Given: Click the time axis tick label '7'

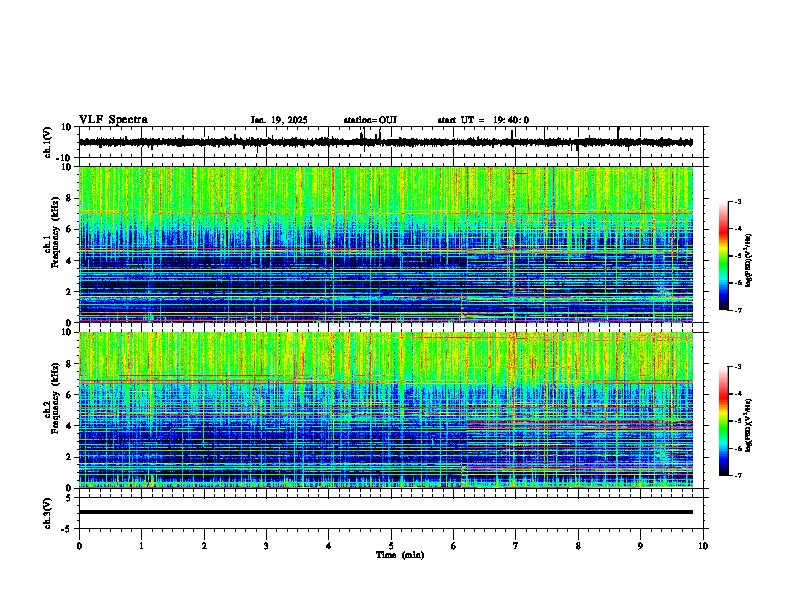Looking at the screenshot, I should click(516, 546).
